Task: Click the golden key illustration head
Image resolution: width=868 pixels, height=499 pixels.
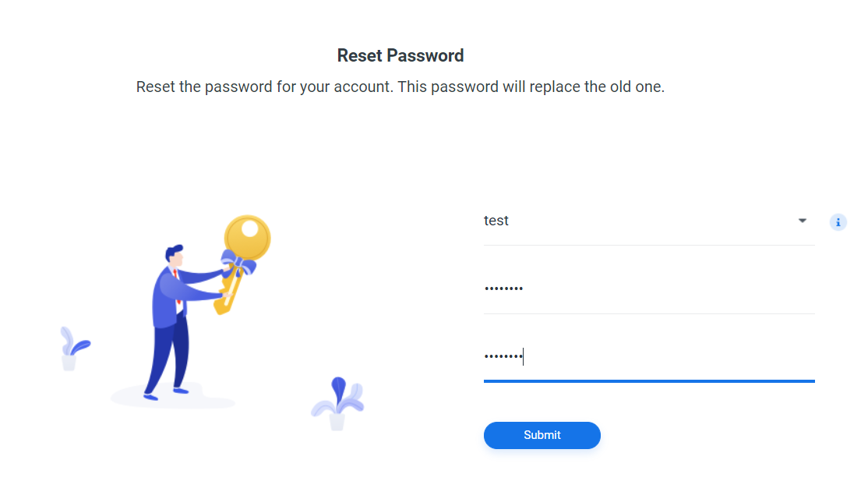Action: tap(248, 238)
